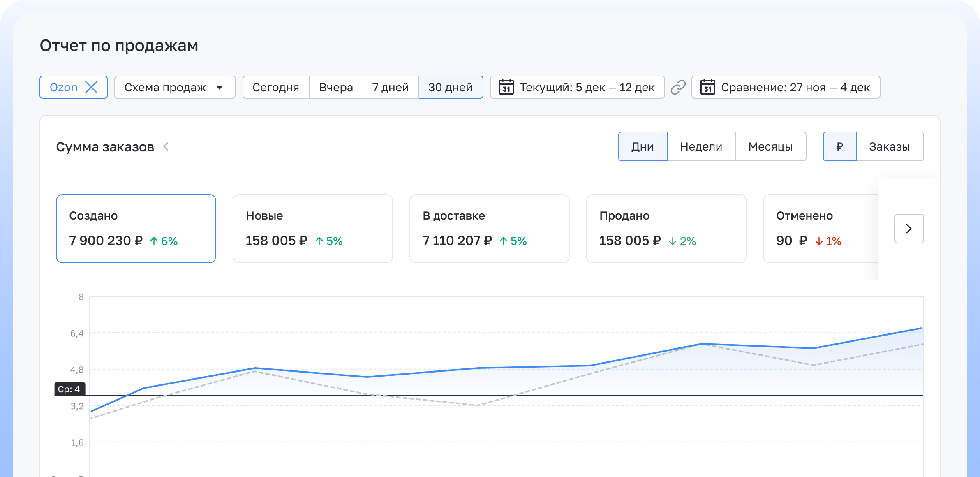
Task: Click calendar icon in Текущий date picker
Action: click(506, 87)
